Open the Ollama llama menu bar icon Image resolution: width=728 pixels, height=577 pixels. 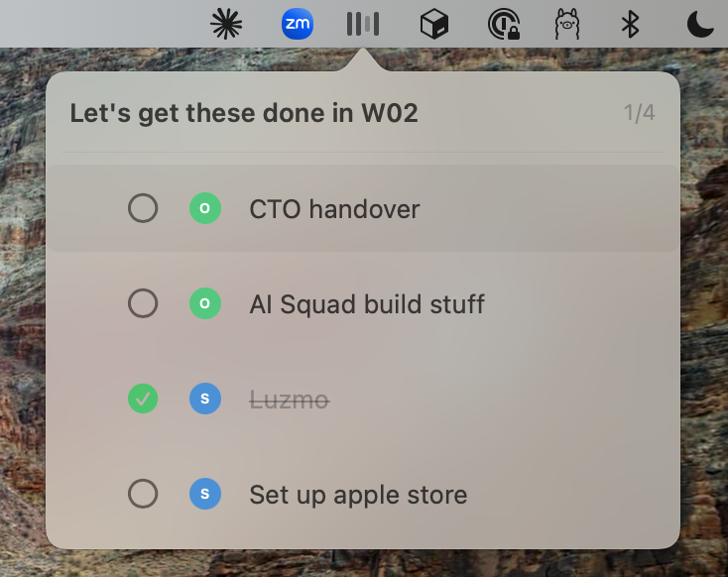(x=567, y=24)
